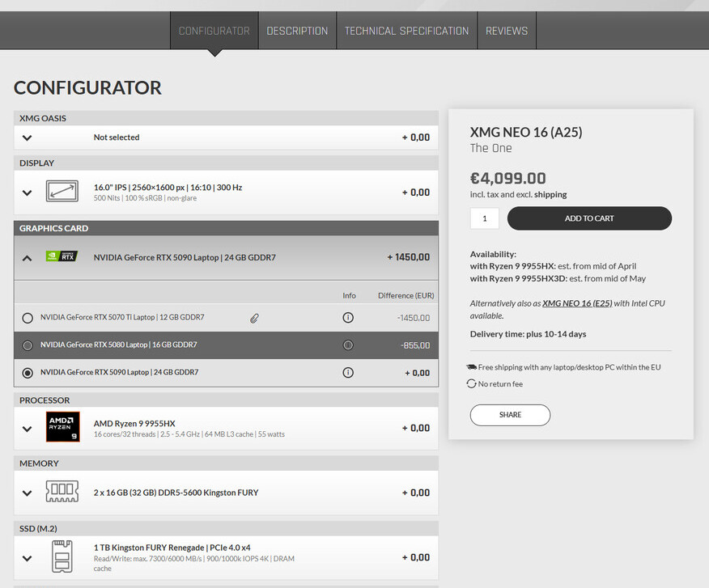Select RTX 5090 Laptop 24 GB radio button
This screenshot has height=588, width=709.
(x=28, y=373)
